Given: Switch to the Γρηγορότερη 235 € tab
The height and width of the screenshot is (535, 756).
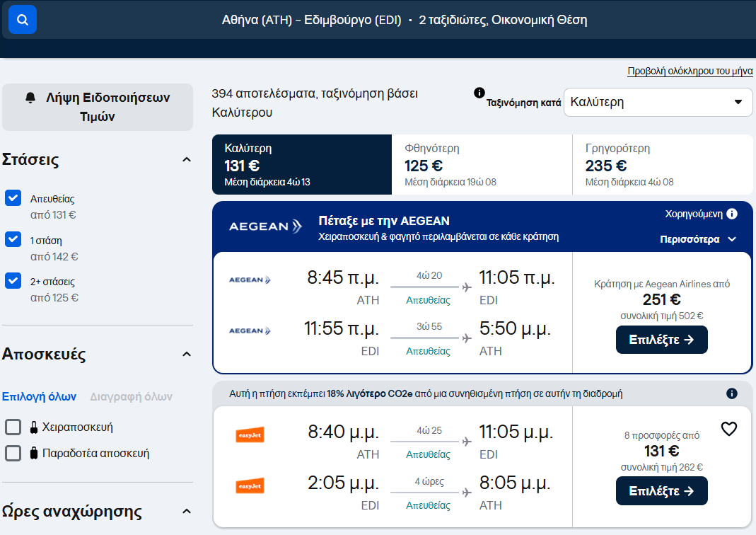Looking at the screenshot, I should click(662, 164).
